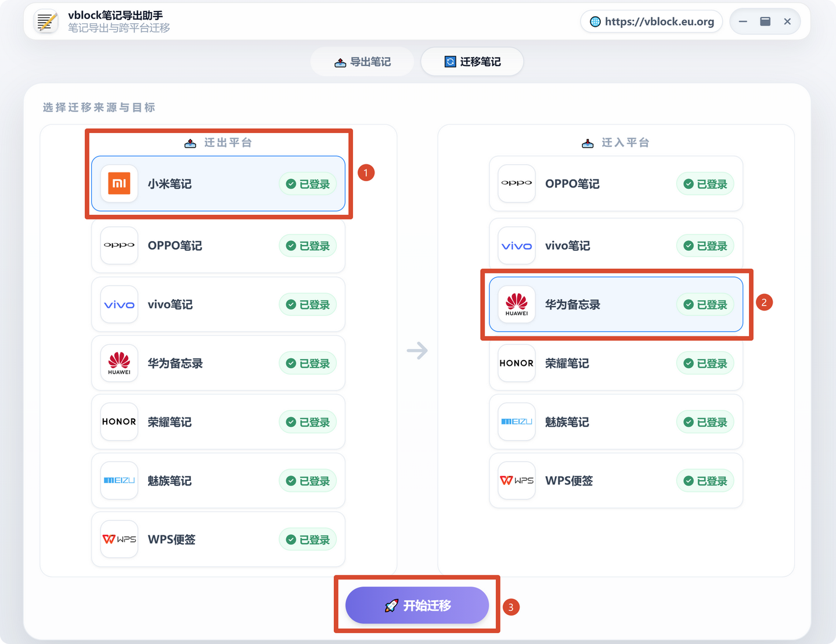Click the 笔记导出与跨平台迁移 subtitle
The image size is (836, 644).
[x=119, y=28]
